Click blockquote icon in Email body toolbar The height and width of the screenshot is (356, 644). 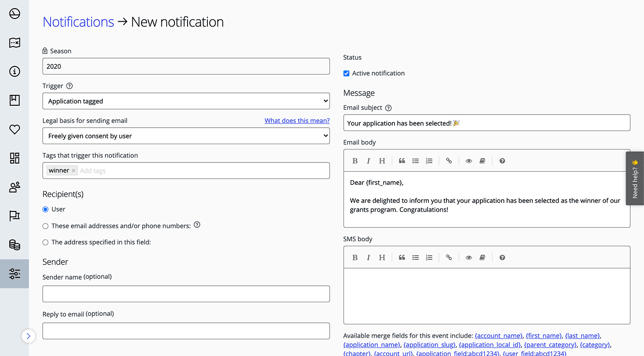402,161
